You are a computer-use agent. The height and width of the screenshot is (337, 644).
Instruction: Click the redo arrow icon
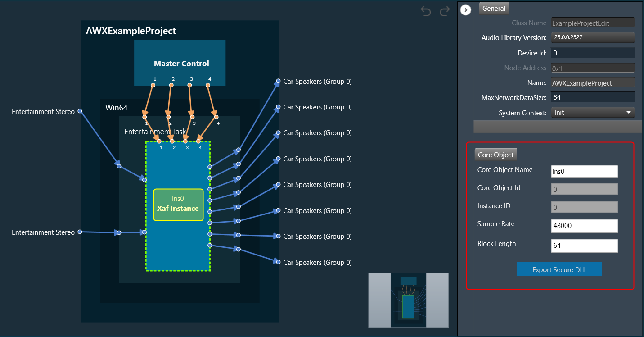tap(445, 11)
